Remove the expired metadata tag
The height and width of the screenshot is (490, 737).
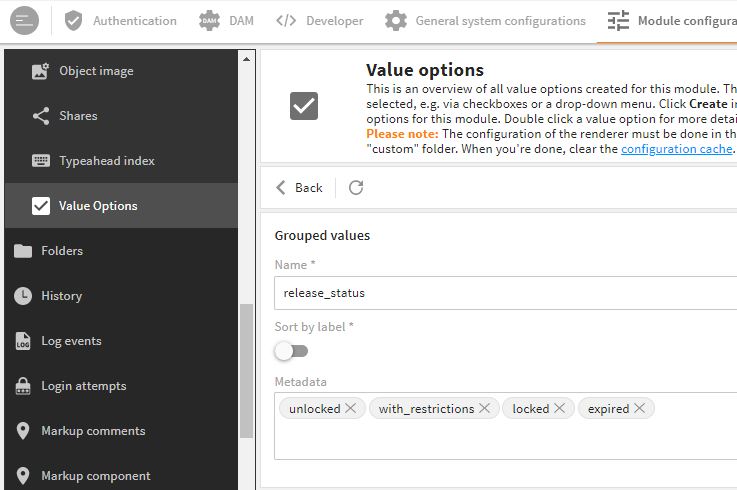pyautogui.click(x=639, y=408)
